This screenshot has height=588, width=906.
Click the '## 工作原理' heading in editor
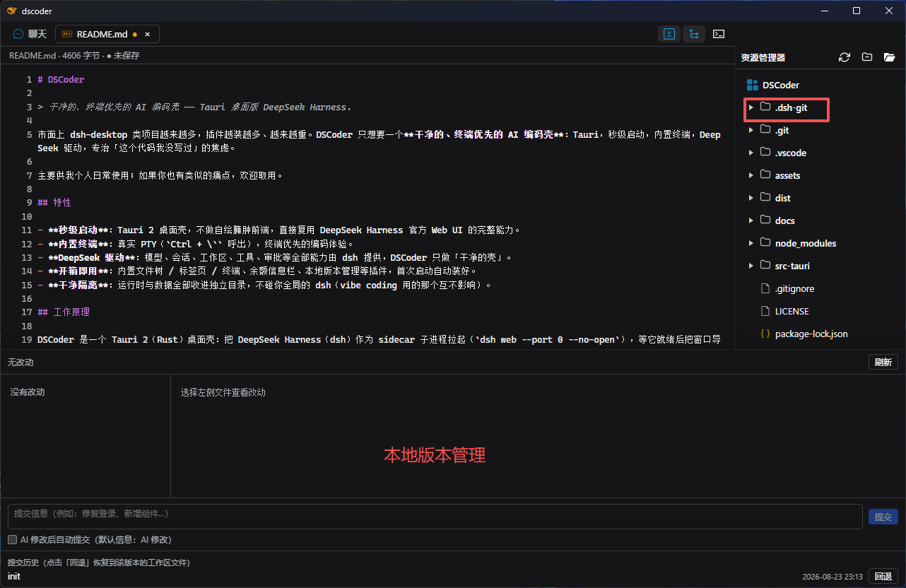tap(64, 312)
